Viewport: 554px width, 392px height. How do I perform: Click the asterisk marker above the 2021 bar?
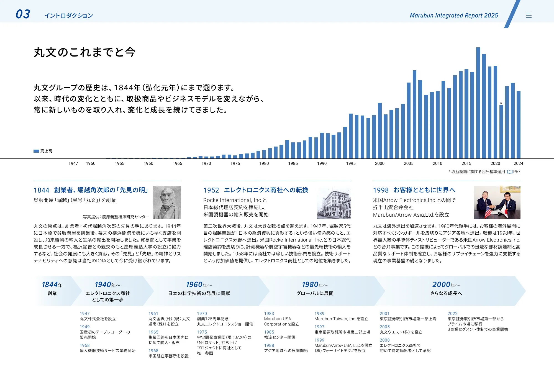501,103
